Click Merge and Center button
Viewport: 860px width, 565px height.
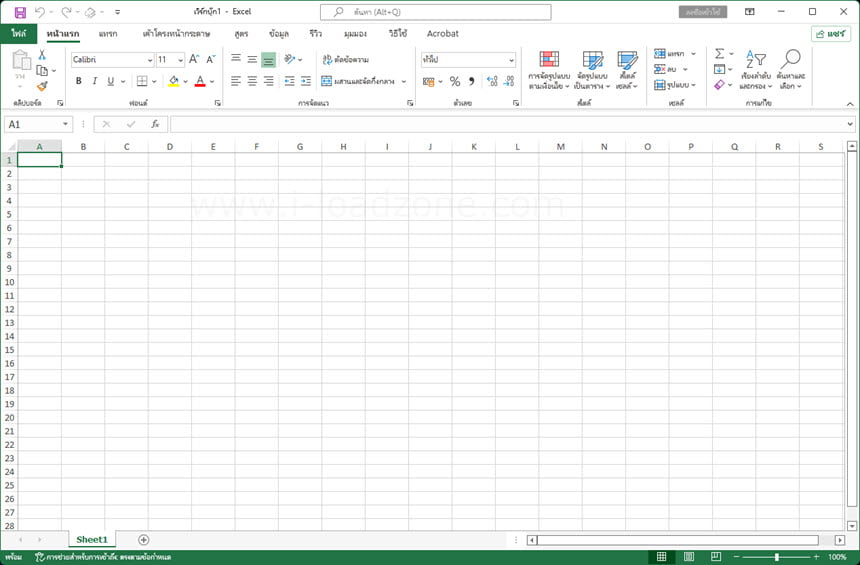click(x=358, y=81)
